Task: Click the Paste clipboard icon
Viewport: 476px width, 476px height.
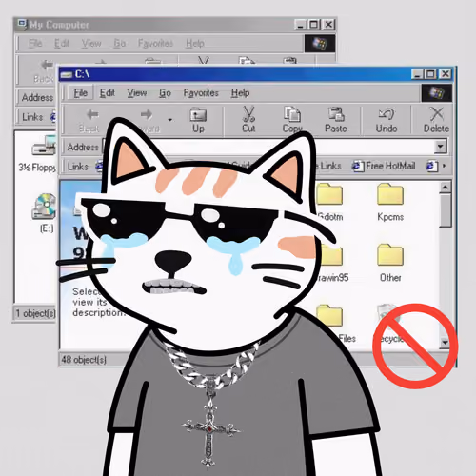Action: (336, 114)
